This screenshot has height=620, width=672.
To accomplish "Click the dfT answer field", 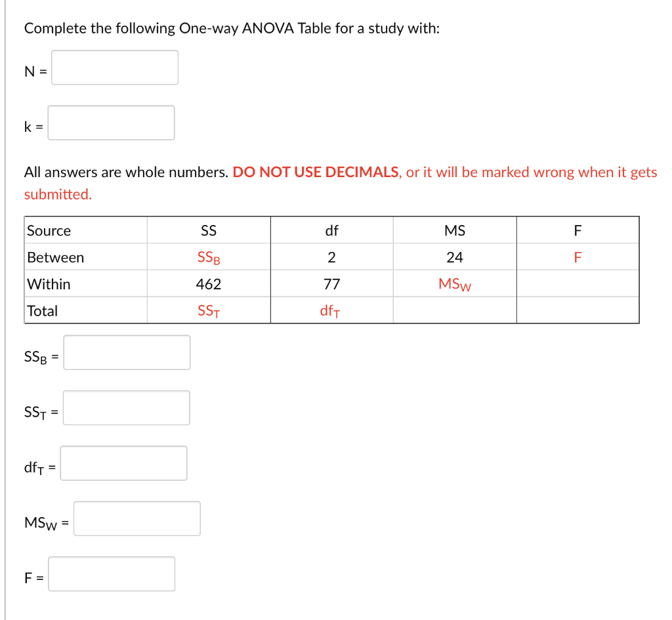I will coord(123,463).
